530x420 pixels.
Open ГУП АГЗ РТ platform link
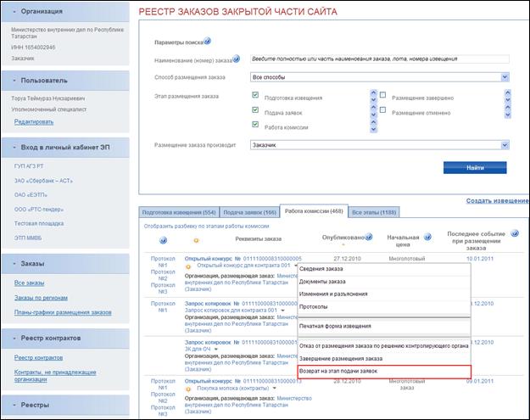pyautogui.click(x=29, y=166)
